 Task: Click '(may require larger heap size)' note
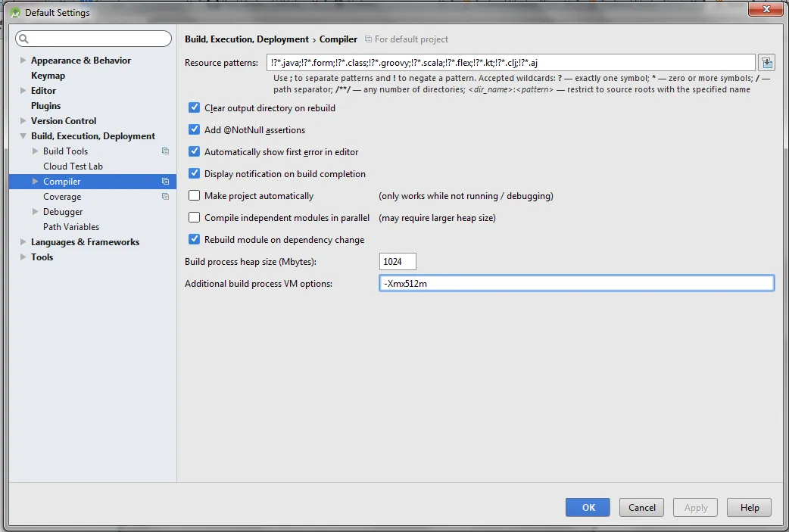437,218
